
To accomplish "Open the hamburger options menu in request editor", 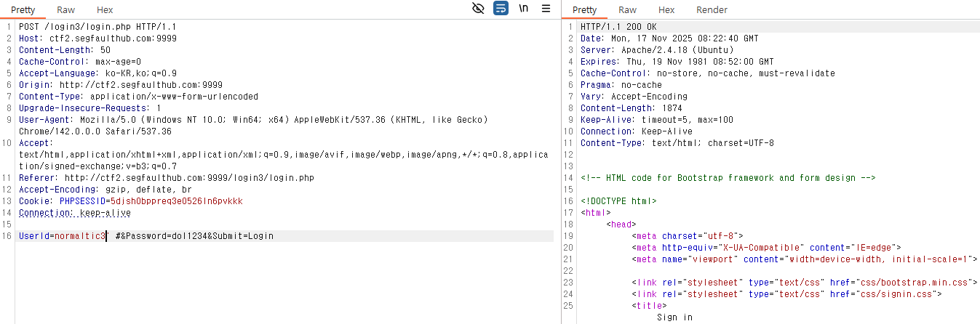I will click(546, 9).
